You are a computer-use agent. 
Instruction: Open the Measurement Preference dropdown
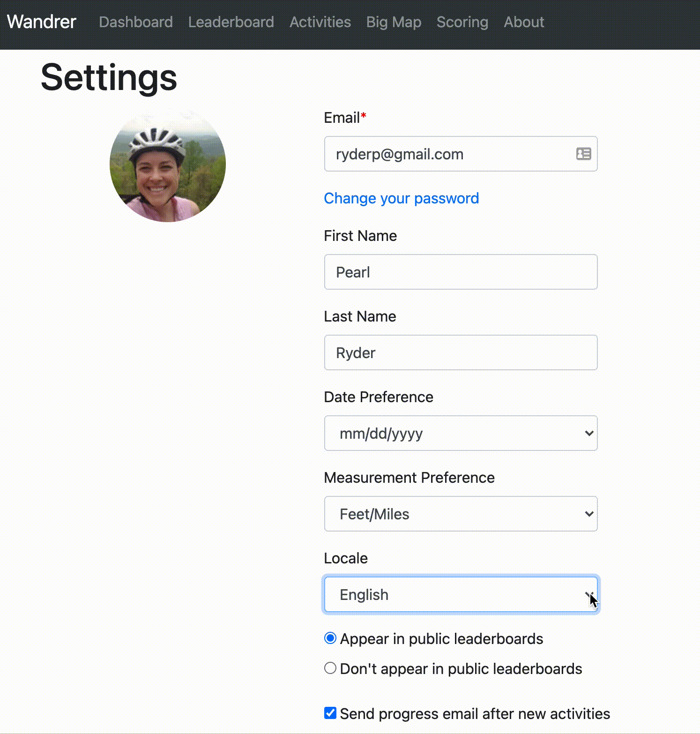461,514
